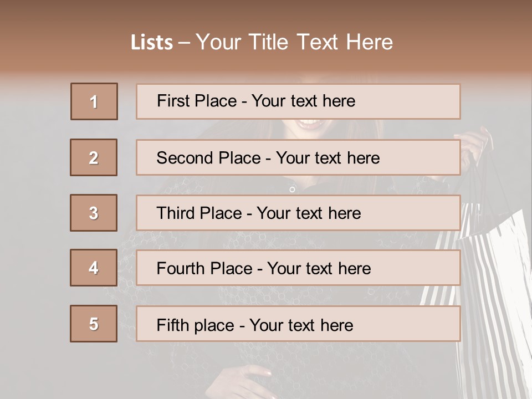Select the number 4 box
The height and width of the screenshot is (399, 532).
(94, 268)
